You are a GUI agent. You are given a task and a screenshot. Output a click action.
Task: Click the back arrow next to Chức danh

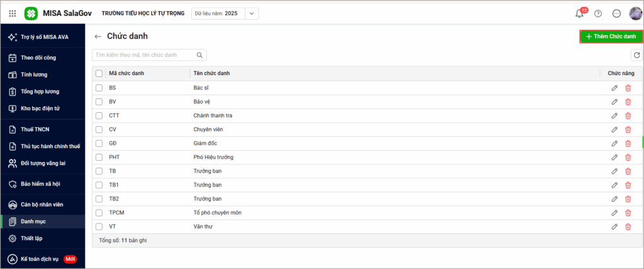(x=97, y=37)
